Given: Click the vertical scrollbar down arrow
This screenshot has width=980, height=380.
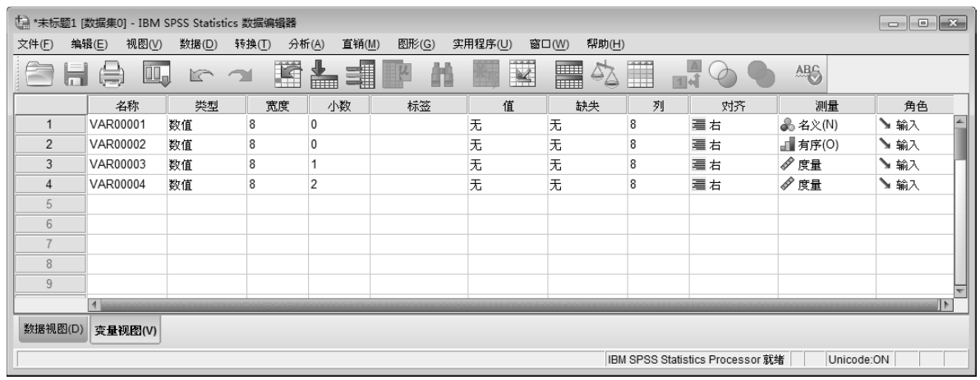Looking at the screenshot, I should pos(960,292).
